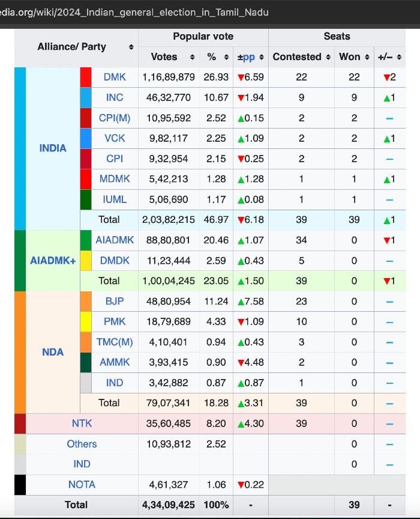Open the MDMK party link
The height and width of the screenshot is (519, 420).
click(115, 179)
